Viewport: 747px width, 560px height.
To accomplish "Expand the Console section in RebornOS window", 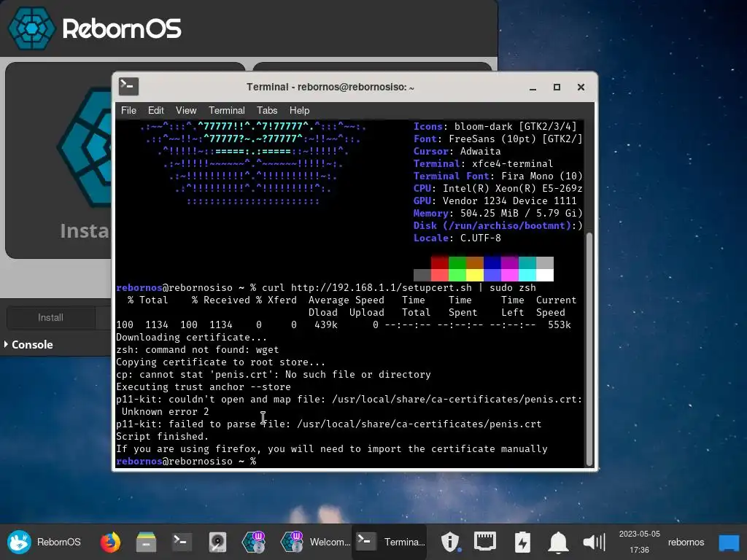I will click(28, 344).
